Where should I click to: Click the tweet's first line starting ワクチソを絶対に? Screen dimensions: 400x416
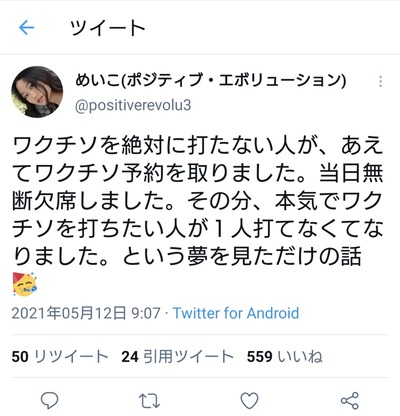197,146
